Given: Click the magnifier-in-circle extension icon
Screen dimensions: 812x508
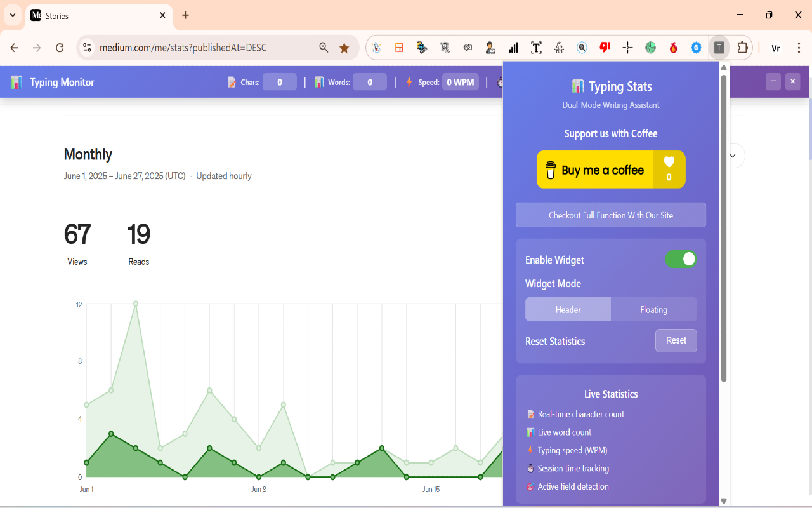Looking at the screenshot, I should (x=582, y=48).
